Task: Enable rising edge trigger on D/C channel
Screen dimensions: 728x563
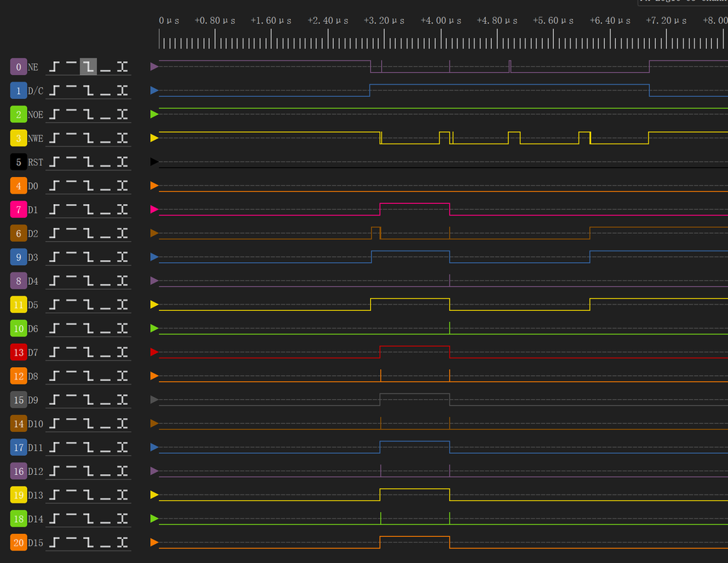Action: click(x=55, y=90)
